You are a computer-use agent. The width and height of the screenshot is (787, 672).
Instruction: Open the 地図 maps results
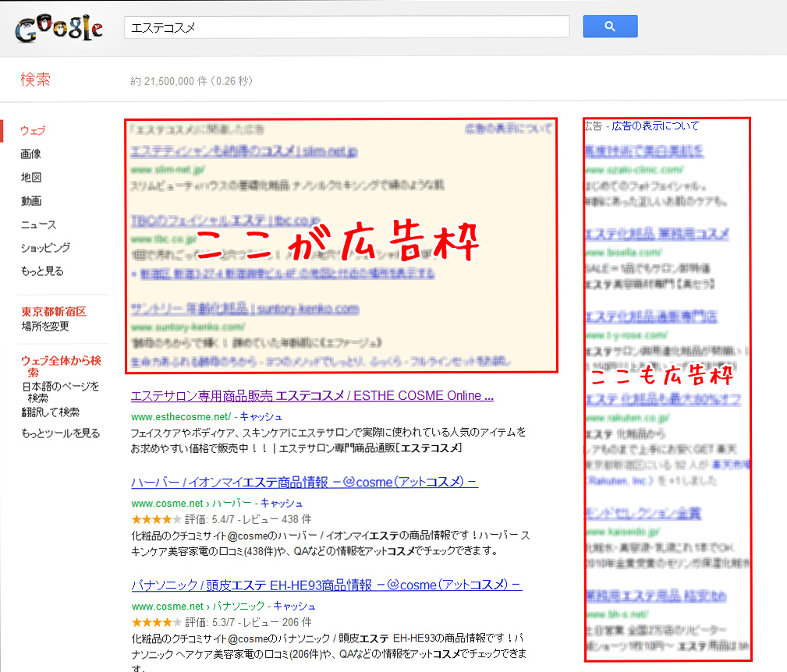coord(31,177)
